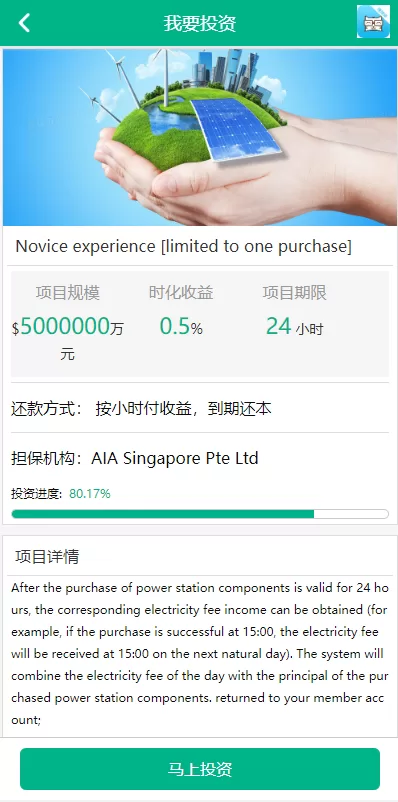
Task: Select the 投资进度 label
Action: pos(36,494)
